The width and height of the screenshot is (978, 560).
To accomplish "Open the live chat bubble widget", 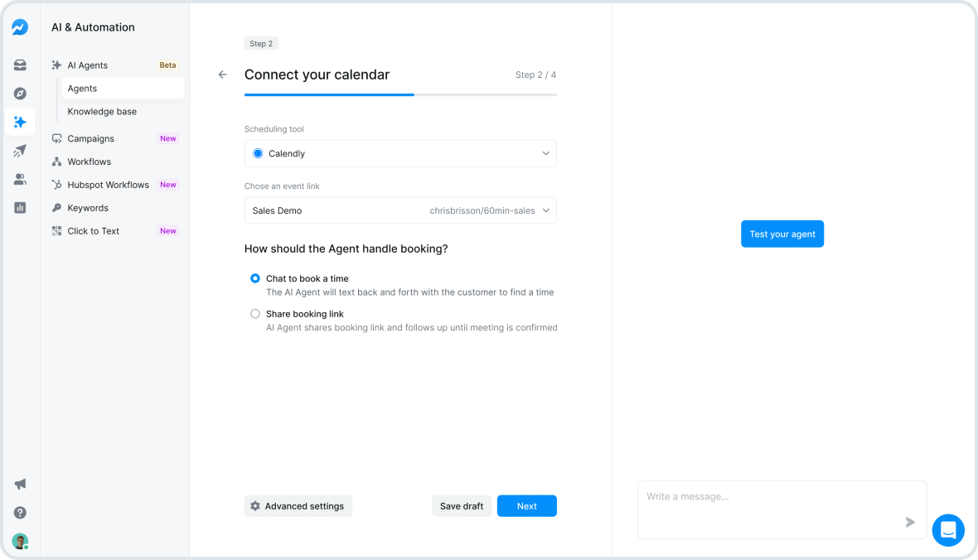I will coord(948,530).
